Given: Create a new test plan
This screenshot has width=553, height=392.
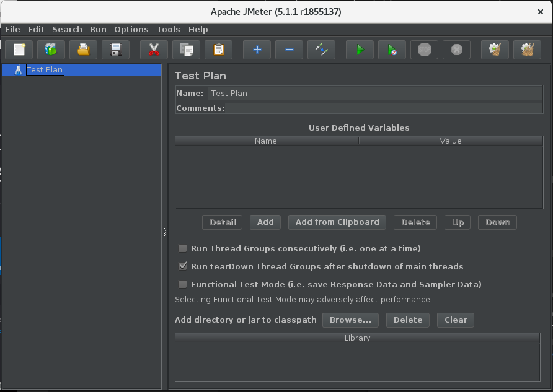Looking at the screenshot, I should [19, 50].
